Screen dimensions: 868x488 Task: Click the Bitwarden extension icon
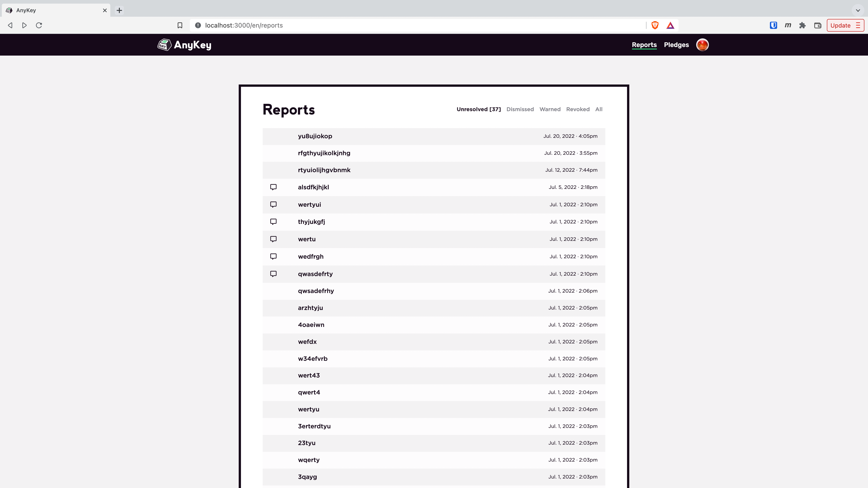(x=773, y=25)
